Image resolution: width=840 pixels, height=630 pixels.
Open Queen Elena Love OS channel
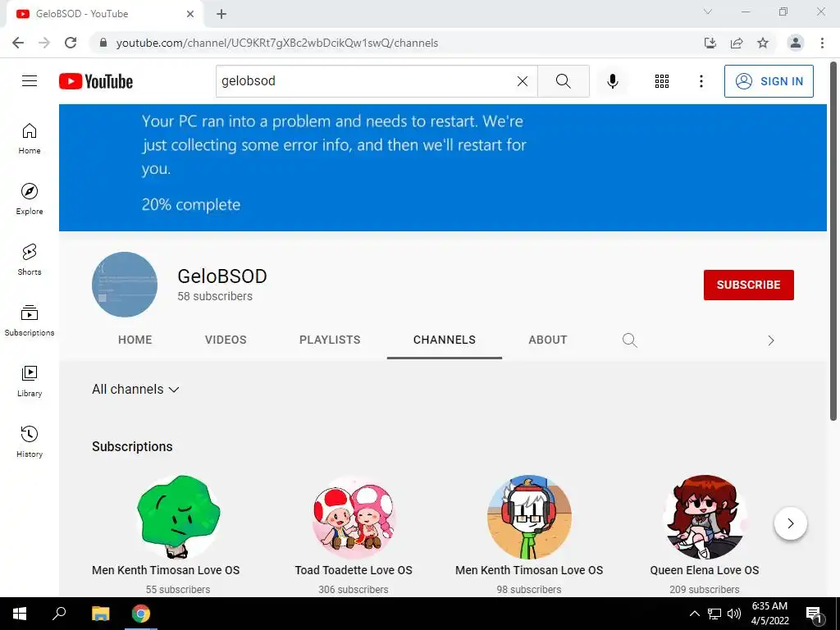(x=705, y=570)
